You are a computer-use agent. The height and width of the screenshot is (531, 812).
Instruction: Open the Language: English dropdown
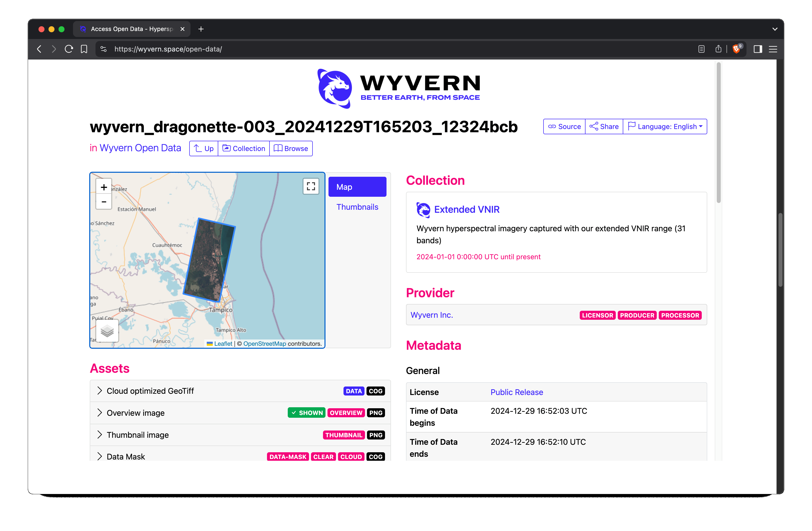coord(664,126)
